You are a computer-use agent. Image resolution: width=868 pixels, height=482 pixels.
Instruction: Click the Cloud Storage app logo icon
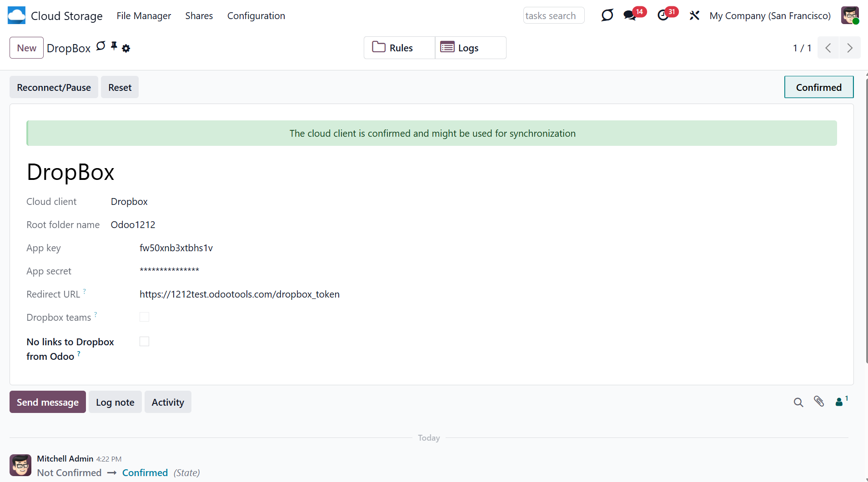coord(16,15)
